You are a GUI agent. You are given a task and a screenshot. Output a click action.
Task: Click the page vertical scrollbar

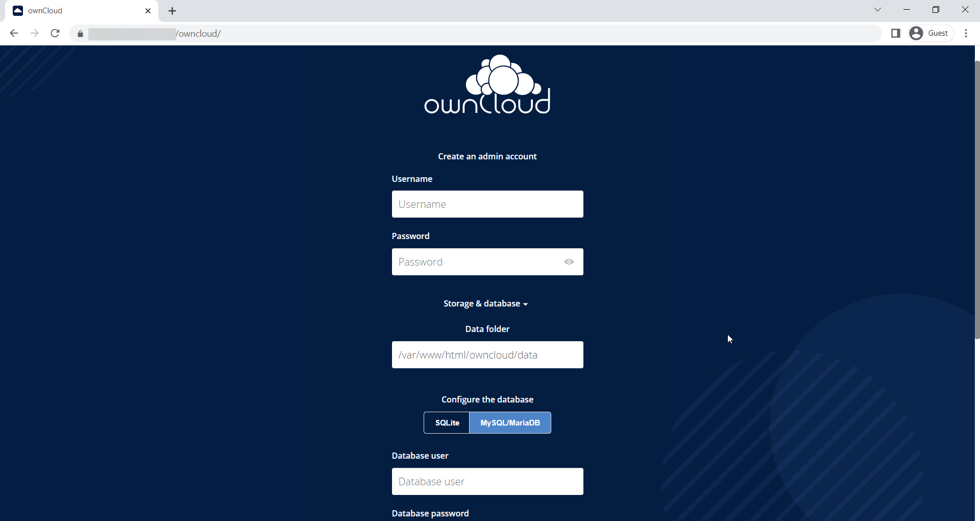click(x=977, y=199)
